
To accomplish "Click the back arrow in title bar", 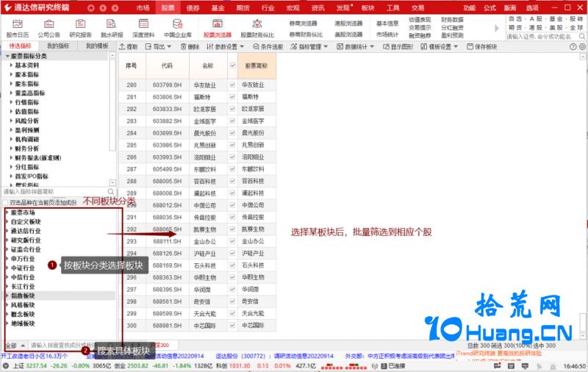I will (103, 8).
